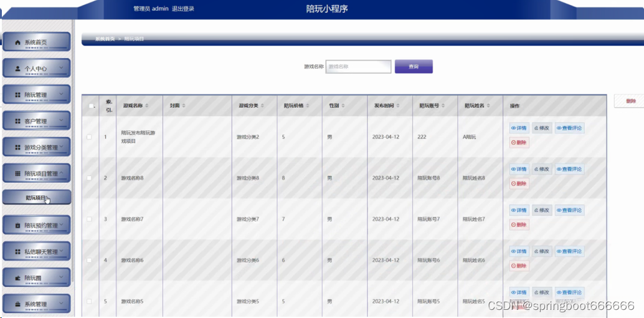Open 查看评论 for the 游戏名称6 row
This screenshot has height=318, width=644.
tap(569, 251)
